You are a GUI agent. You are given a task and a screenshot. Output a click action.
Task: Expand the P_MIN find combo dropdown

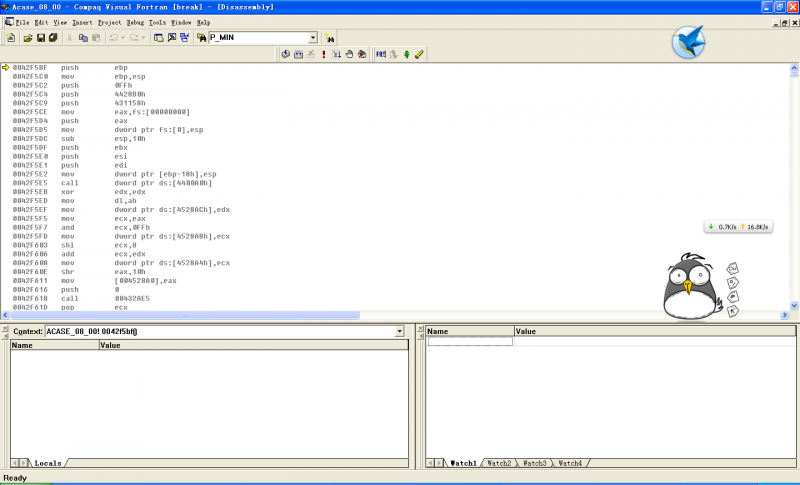tap(313, 38)
